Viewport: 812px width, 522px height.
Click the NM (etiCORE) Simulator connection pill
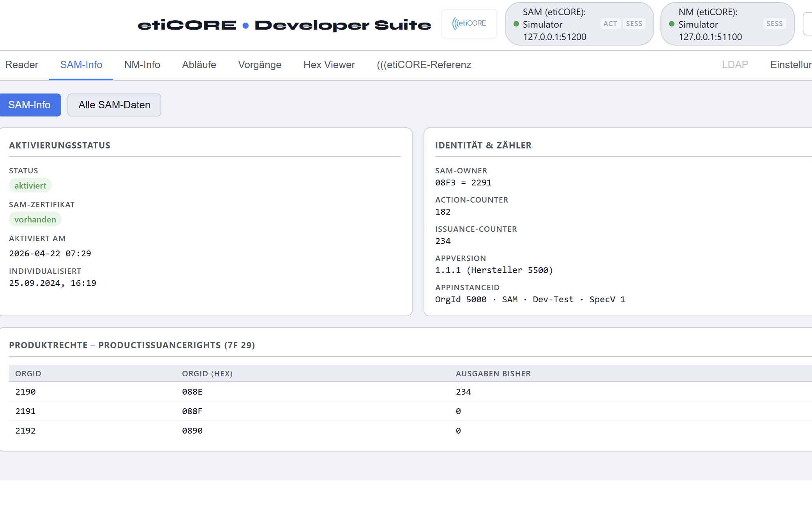[727, 24]
